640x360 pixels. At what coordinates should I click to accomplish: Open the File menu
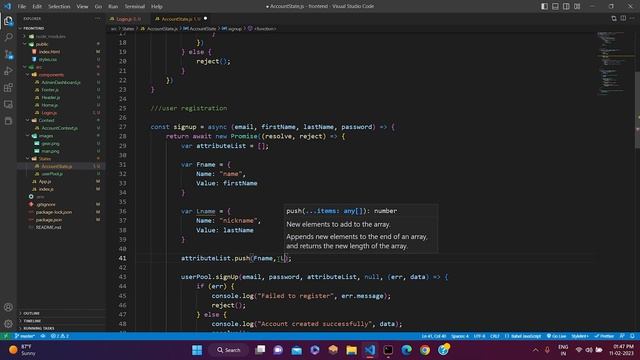22,7
